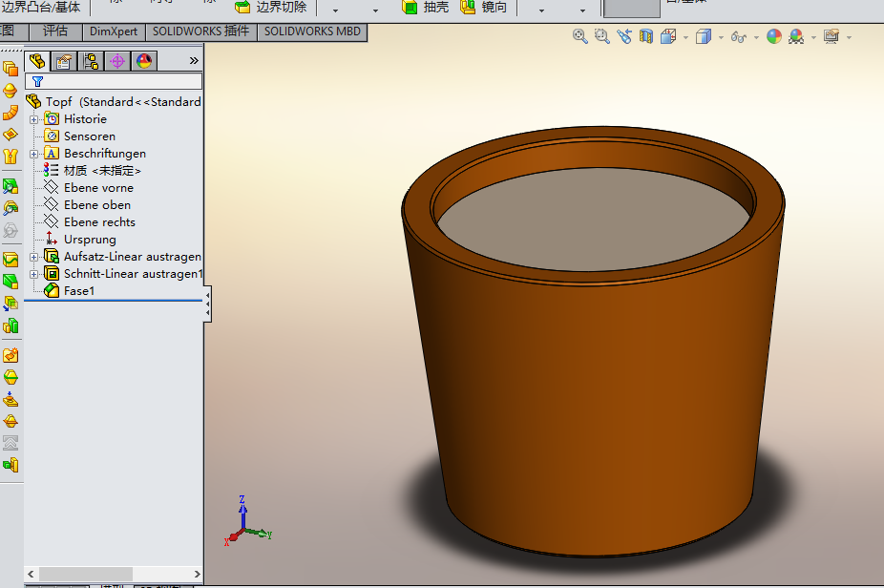Viewport: 884px width, 588px height.
Task: Click the Zoom to Fit magnifier icon
Action: [x=579, y=36]
